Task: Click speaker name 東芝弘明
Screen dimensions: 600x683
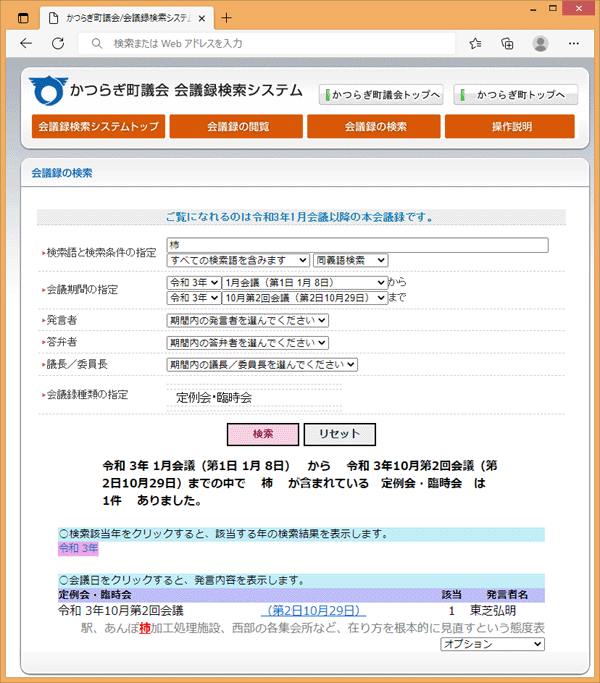Action: [492, 611]
